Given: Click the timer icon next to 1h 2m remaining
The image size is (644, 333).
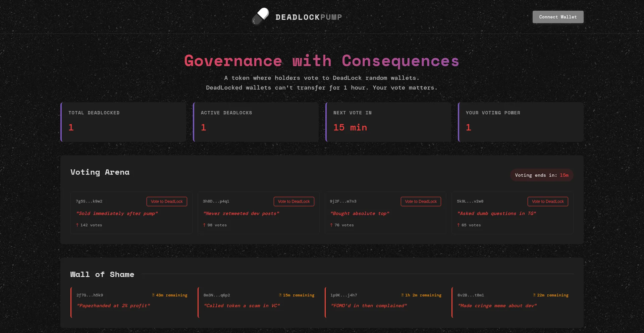Looking at the screenshot, I should 402,295.
